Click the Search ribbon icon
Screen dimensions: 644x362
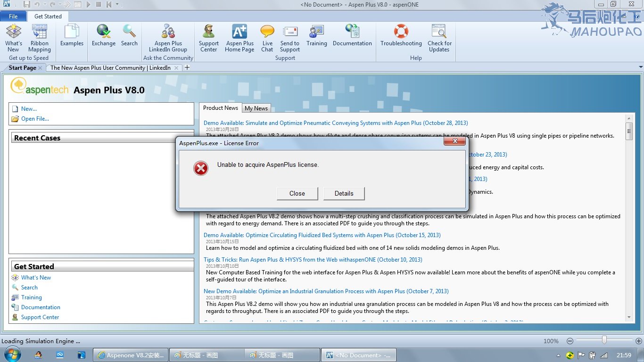[x=129, y=36]
